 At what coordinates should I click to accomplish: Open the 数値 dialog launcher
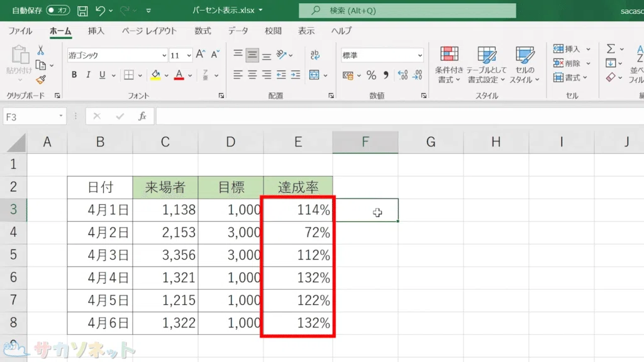[423, 96]
